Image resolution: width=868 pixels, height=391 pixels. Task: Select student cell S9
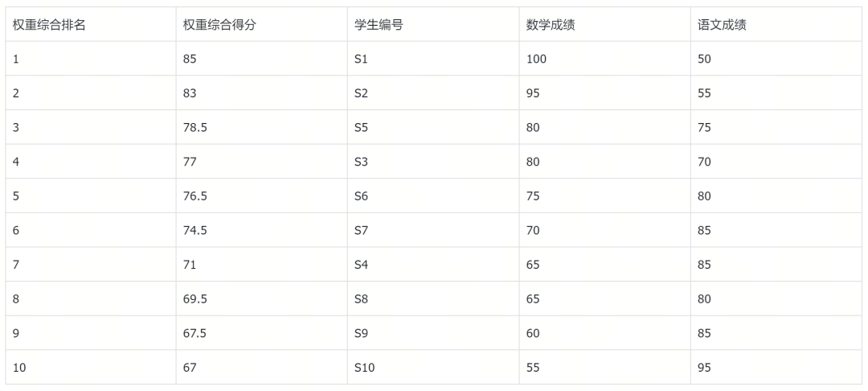(361, 333)
